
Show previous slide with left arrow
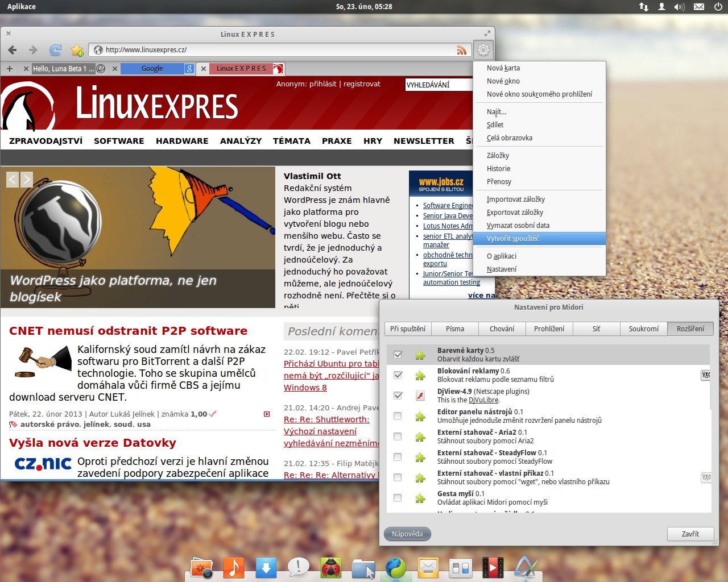(13, 180)
